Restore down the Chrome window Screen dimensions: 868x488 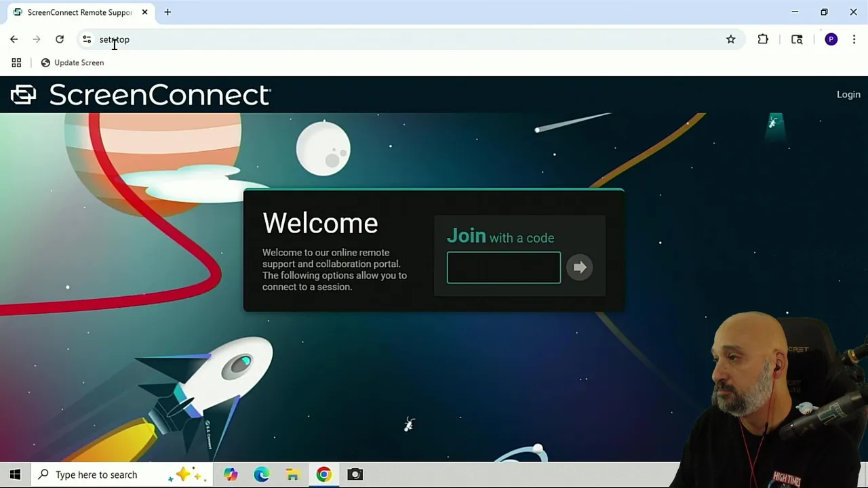coord(824,12)
